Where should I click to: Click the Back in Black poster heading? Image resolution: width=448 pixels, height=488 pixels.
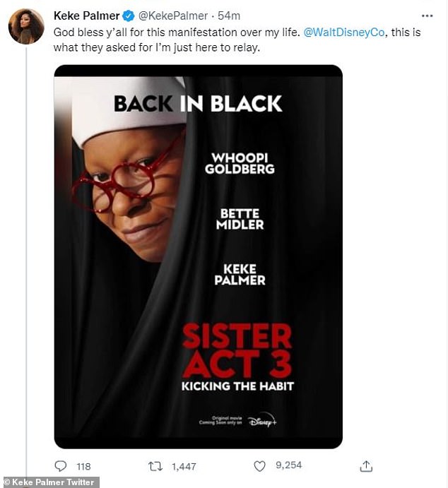tap(198, 104)
